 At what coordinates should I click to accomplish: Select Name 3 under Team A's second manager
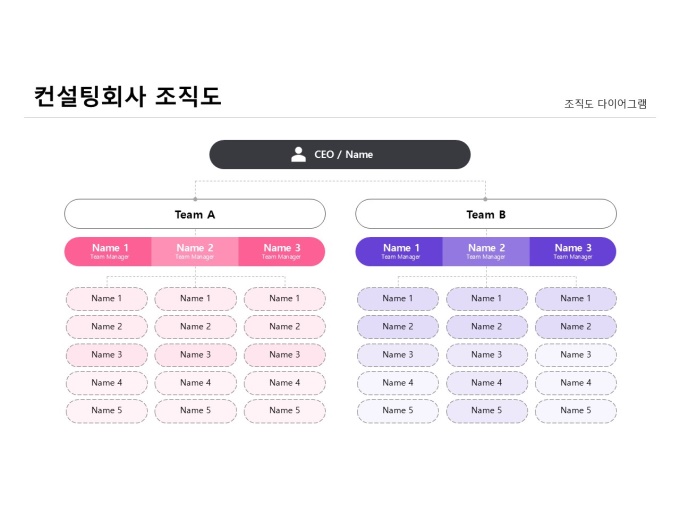point(195,354)
